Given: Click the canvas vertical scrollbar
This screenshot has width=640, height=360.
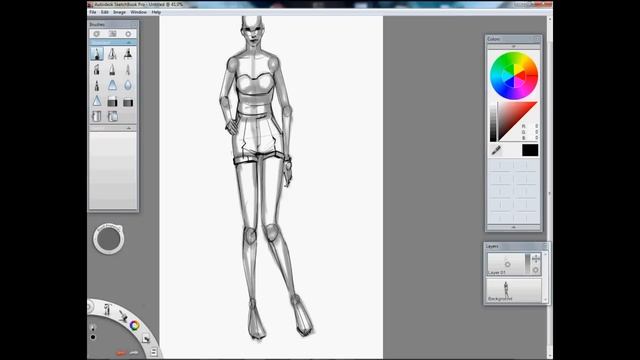Looking at the screenshot, I should (549, 188).
